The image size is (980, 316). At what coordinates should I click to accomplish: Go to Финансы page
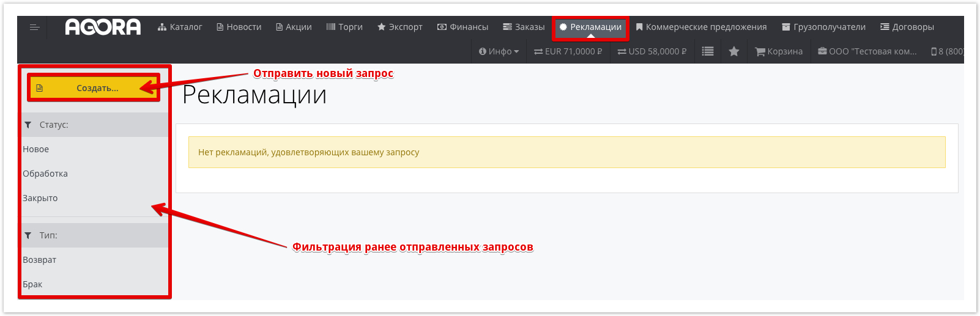(x=462, y=27)
